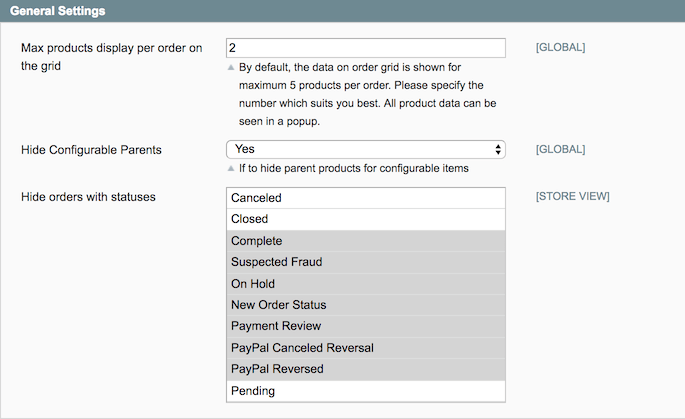Deselect the Complete status option
The image size is (685, 419).
[x=366, y=241]
